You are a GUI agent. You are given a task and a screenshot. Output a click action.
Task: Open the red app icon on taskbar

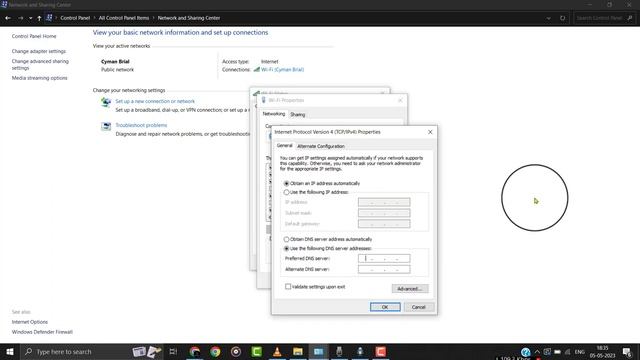click(380, 352)
